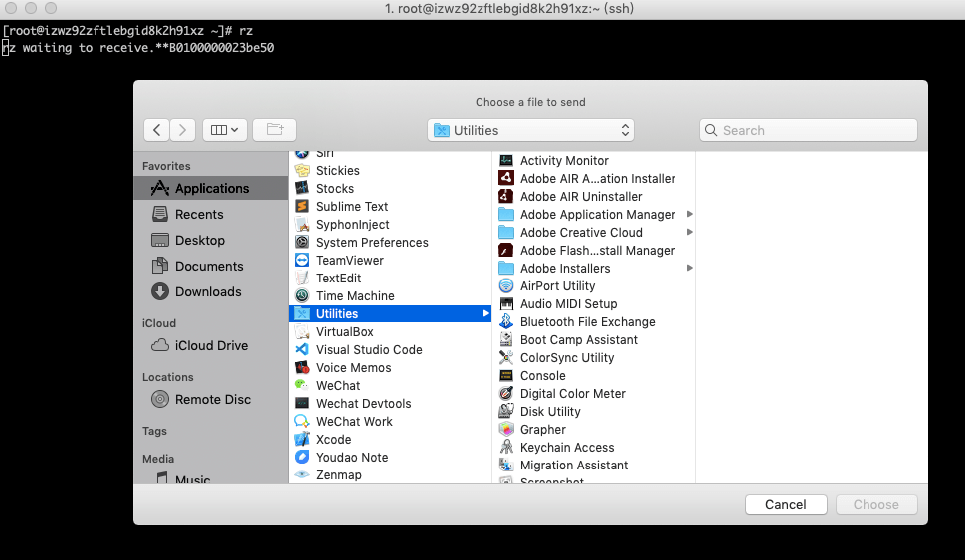The image size is (965, 560).
Task: Select the System Preferences gear icon
Action: click(x=302, y=242)
